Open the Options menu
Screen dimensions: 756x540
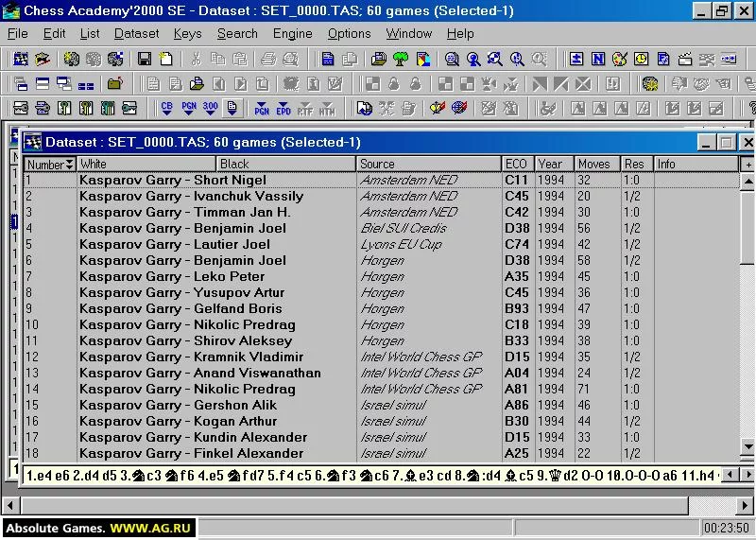tap(349, 33)
